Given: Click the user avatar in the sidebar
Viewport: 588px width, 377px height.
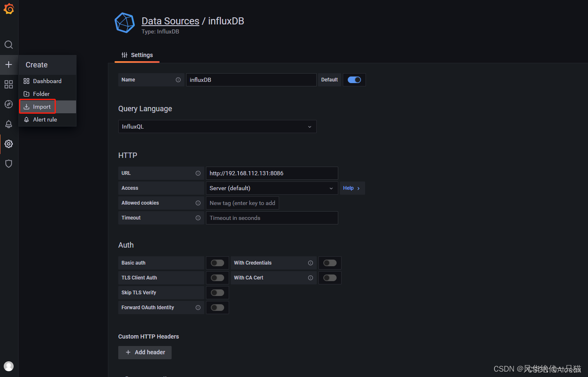Looking at the screenshot, I should 9,366.
